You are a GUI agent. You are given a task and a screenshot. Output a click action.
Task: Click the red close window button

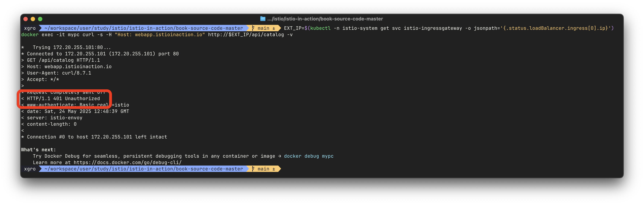coord(26,19)
